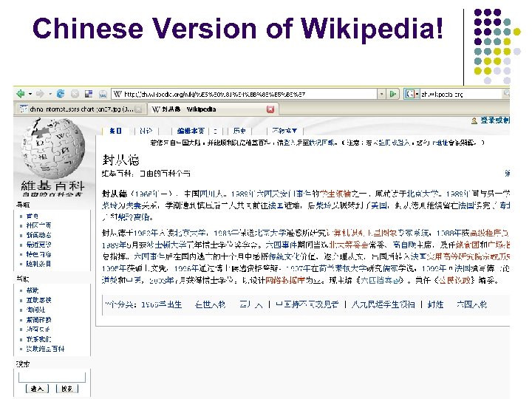Screen dimensions: 532x399
Task: Close the Wikipedia tab with red X
Action: (x=270, y=109)
